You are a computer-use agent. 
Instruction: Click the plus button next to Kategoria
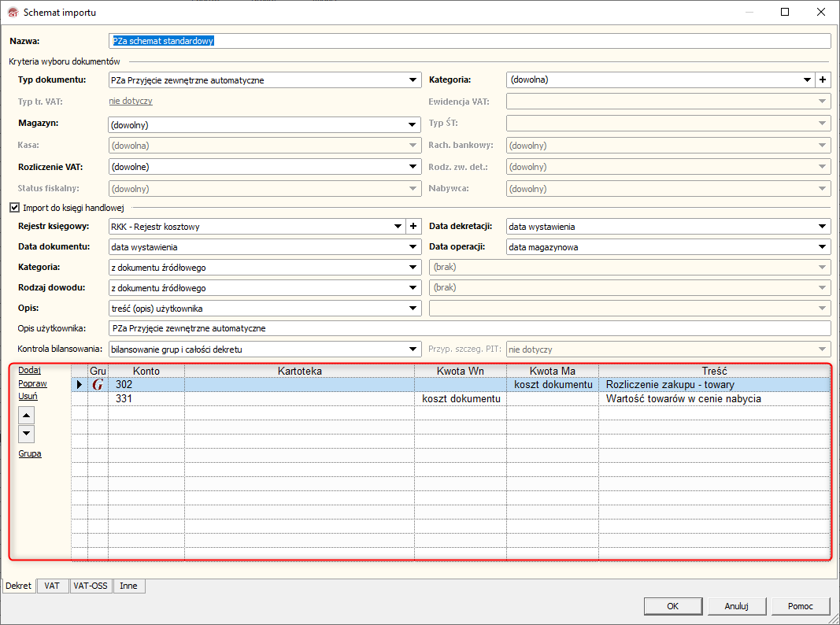[823, 80]
